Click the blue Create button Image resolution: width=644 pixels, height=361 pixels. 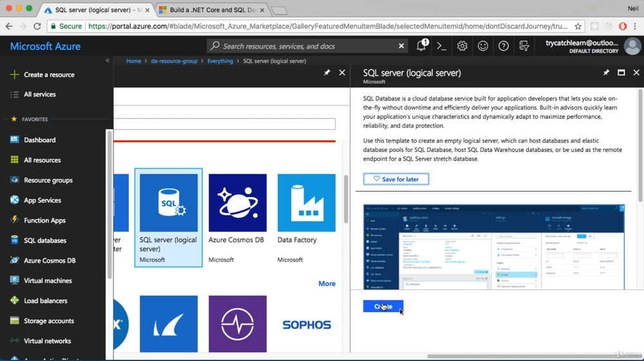pos(383,306)
